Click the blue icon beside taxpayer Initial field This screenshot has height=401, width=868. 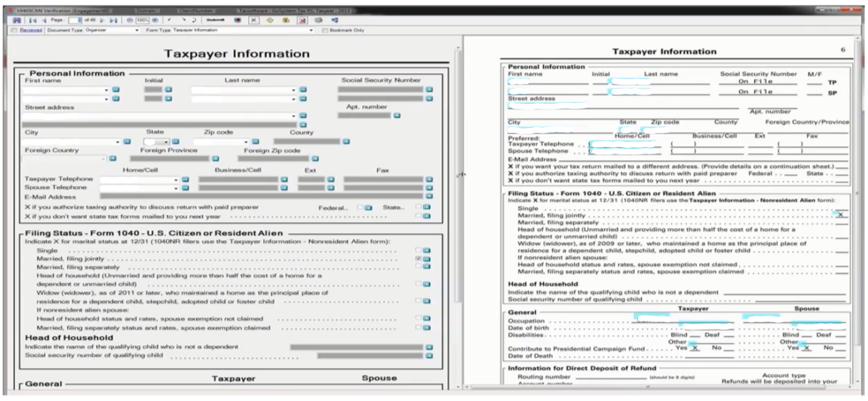point(169,90)
